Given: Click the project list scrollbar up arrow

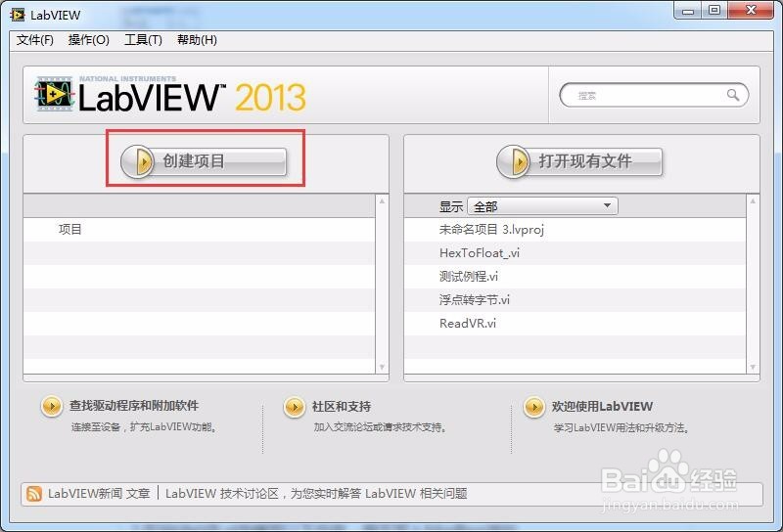Looking at the screenshot, I should [x=382, y=200].
